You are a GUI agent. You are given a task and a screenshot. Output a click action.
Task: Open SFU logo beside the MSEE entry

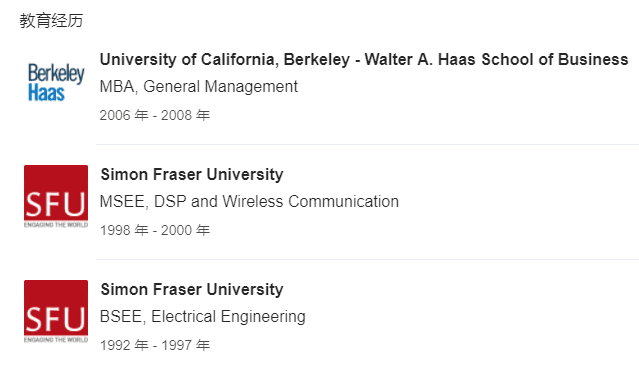tap(56, 196)
